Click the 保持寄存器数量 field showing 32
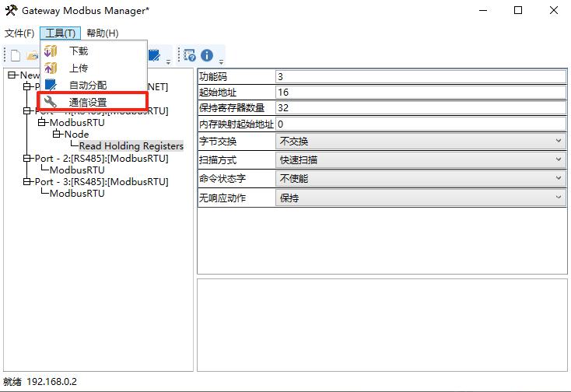The image size is (571, 392). [x=421, y=108]
